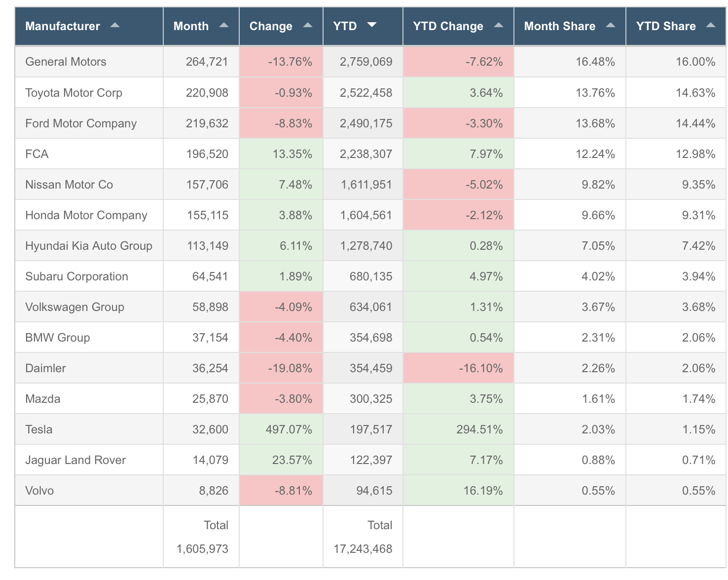Click the 294.51% YTD change cell
The width and height of the screenshot is (728, 580).
459,429
